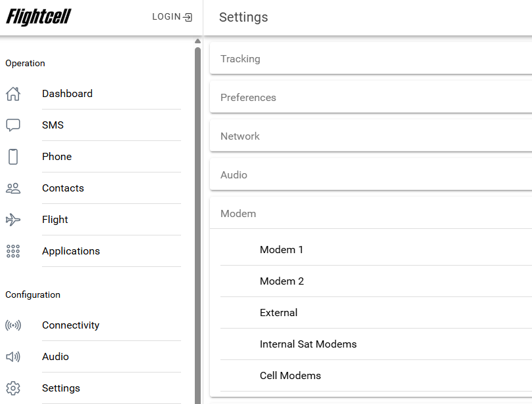Open the Modem 1 settings
This screenshot has width=532, height=404.
[281, 250]
